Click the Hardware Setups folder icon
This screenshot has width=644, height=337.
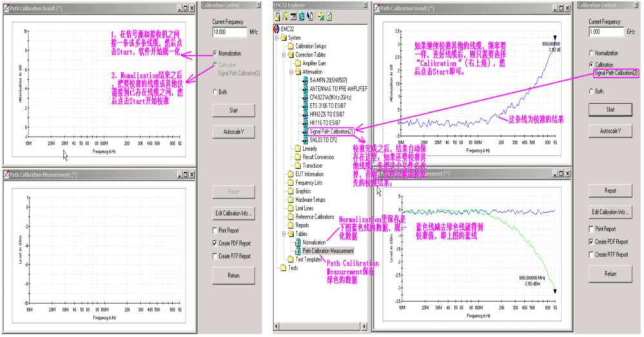(291, 200)
